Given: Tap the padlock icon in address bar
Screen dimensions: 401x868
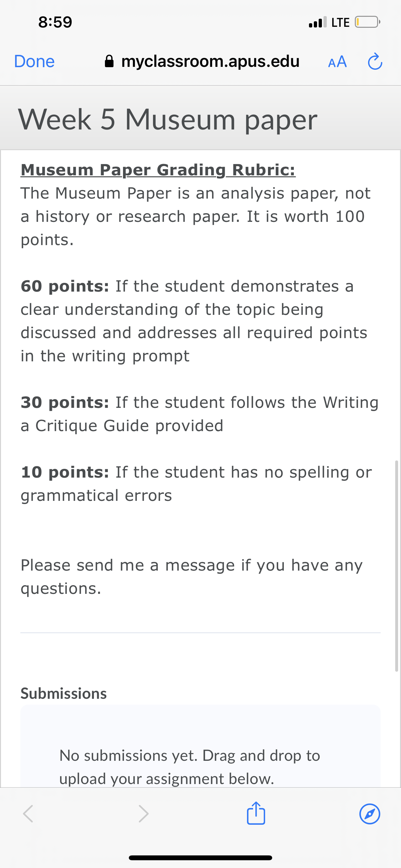Looking at the screenshot, I should [x=109, y=61].
